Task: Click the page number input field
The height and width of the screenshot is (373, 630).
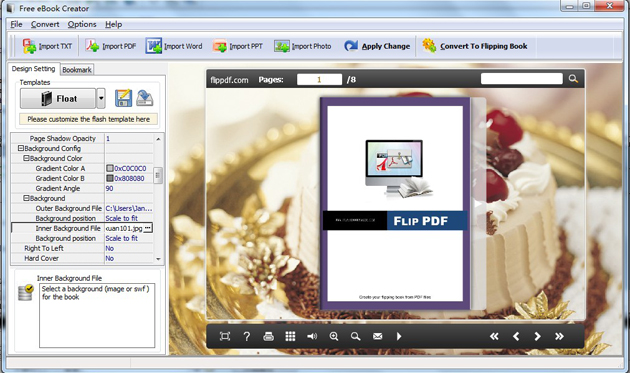Action: click(x=319, y=80)
